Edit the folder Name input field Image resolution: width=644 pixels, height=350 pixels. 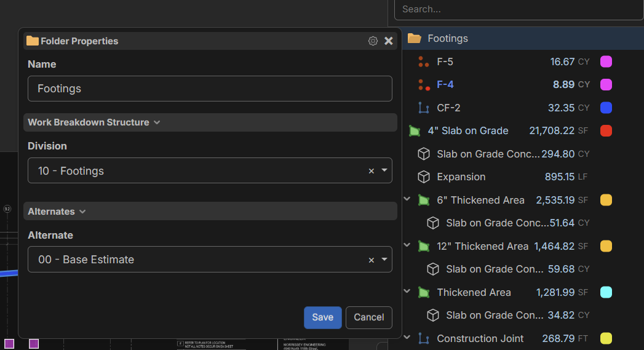coord(210,89)
